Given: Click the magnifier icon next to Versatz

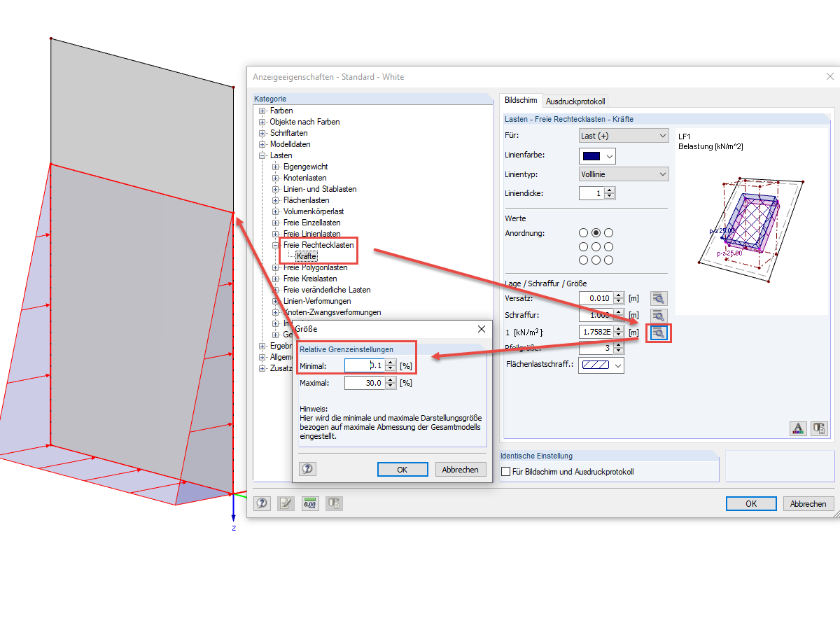Looking at the screenshot, I should pos(658,297).
